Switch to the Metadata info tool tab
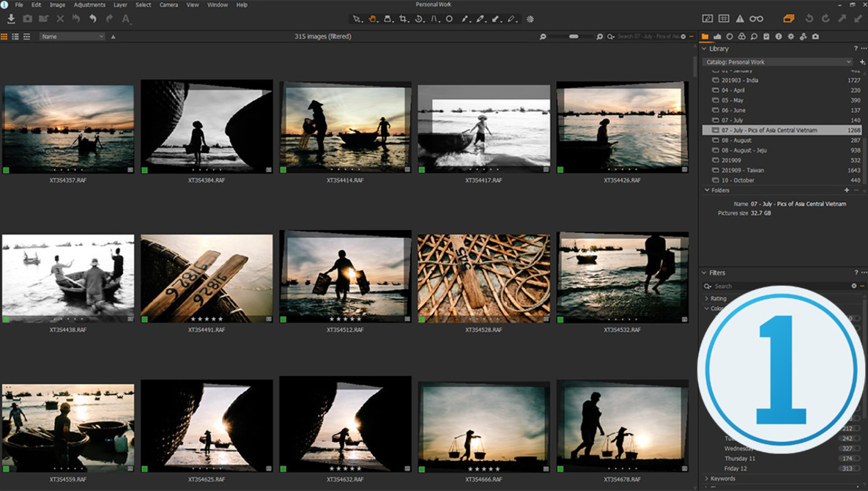Viewport: 868px width, 491px height. coord(779,37)
